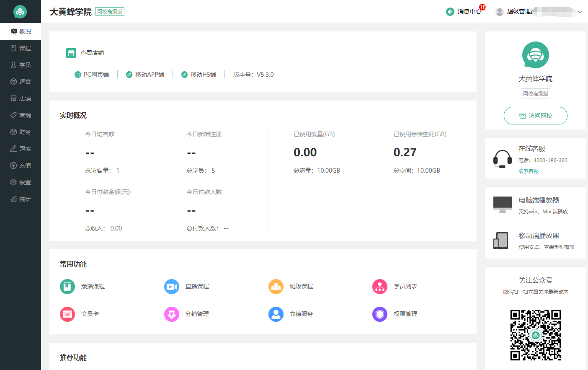Open the 题库 sidebar section
Image resolution: width=588 pixels, height=370 pixels.
click(21, 149)
